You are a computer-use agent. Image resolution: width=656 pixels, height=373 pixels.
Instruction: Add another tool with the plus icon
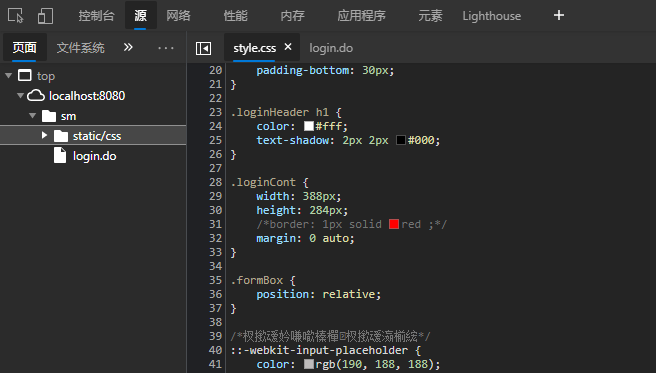click(559, 15)
